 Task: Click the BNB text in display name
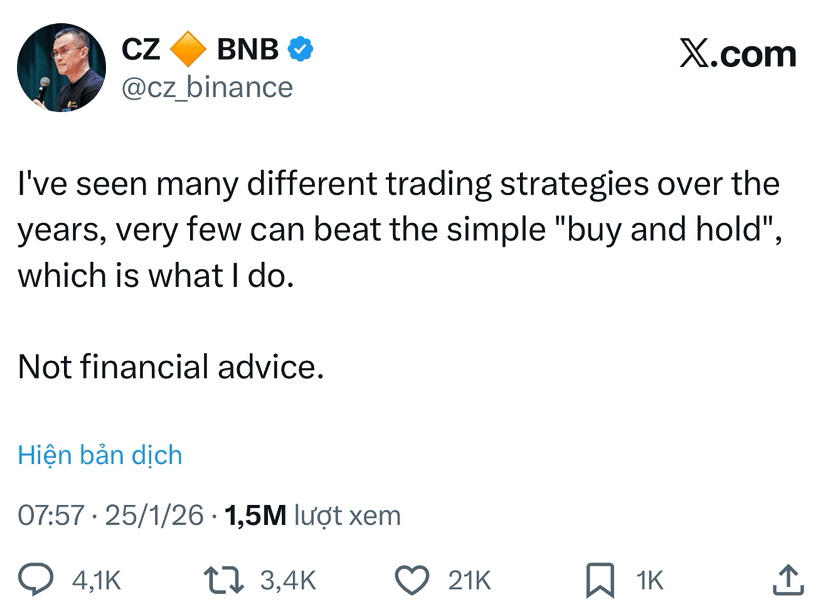[247, 47]
